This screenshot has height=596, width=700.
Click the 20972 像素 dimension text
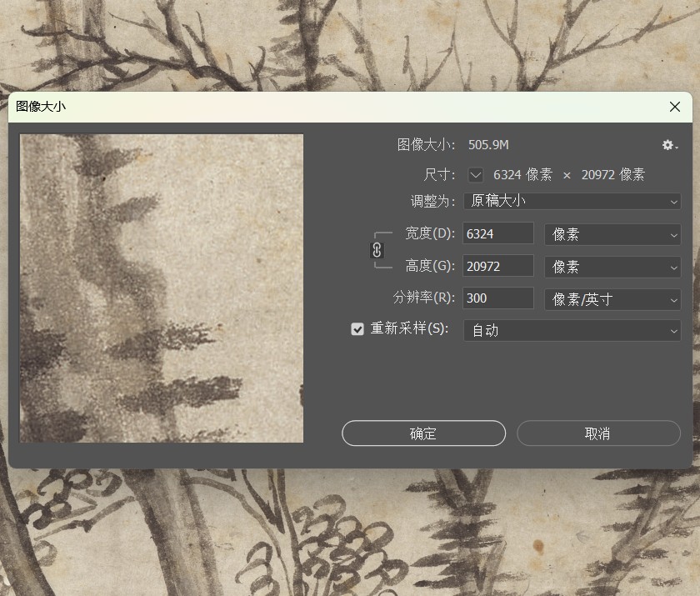(x=613, y=174)
